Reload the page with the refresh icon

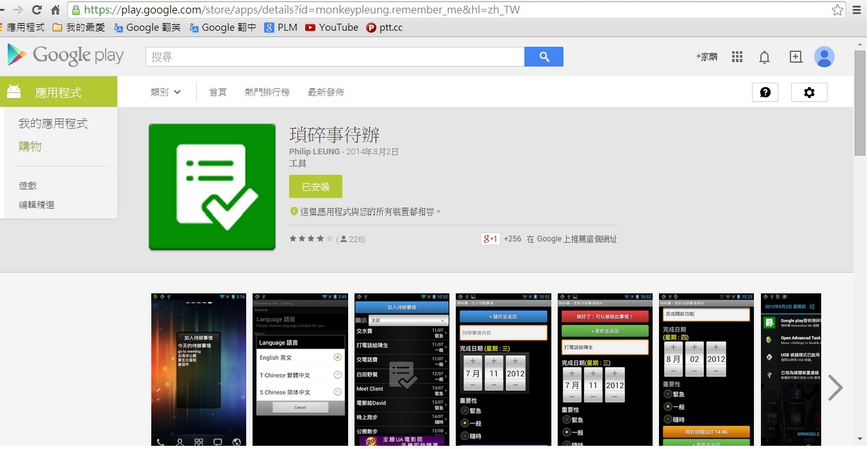[x=37, y=10]
